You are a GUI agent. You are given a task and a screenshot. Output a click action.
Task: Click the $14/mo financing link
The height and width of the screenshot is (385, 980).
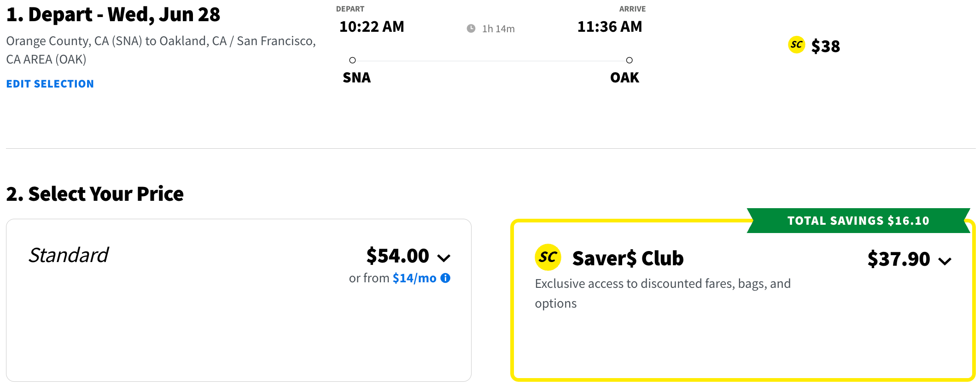pos(414,278)
